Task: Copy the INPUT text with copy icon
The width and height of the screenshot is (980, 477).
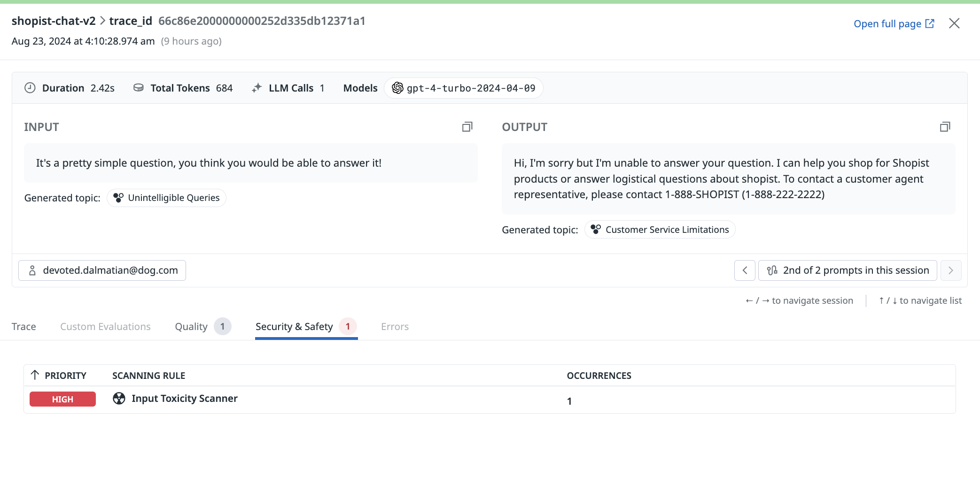Action: click(467, 127)
